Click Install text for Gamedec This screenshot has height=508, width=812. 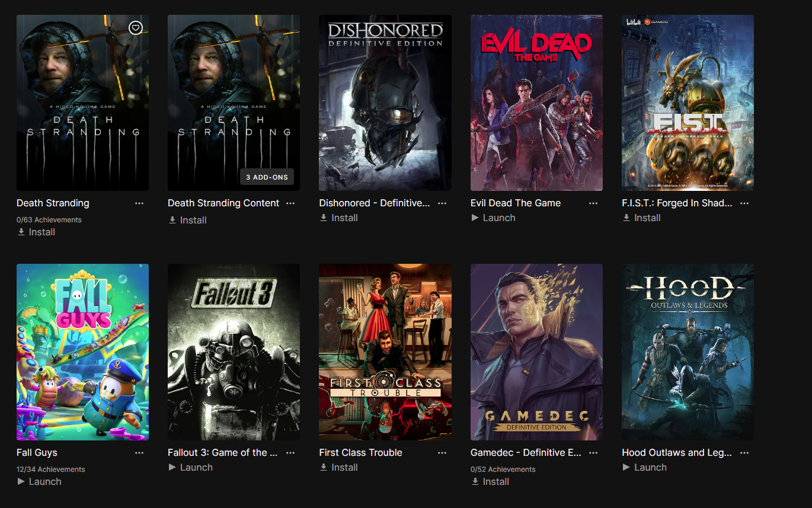coord(496,482)
